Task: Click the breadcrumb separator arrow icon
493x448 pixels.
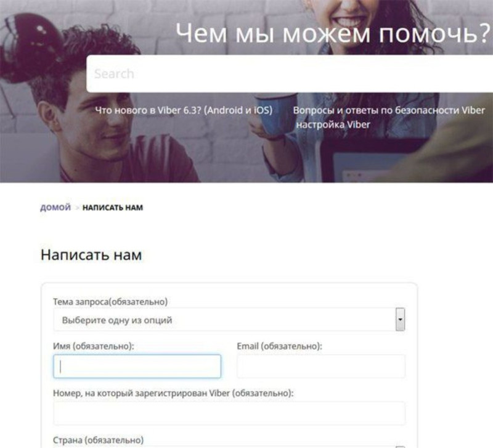Action: (76, 208)
